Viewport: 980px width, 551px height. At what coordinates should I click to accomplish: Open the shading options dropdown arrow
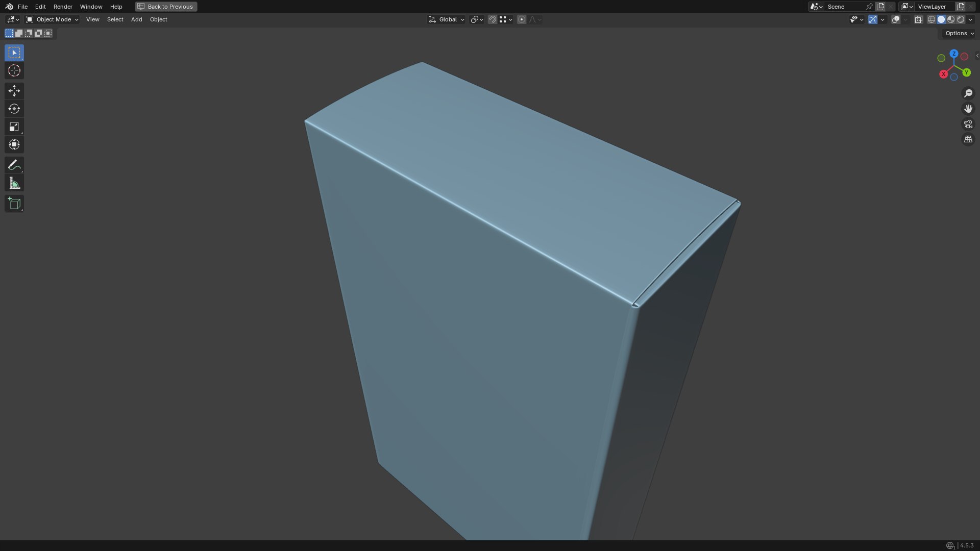pos(971,19)
